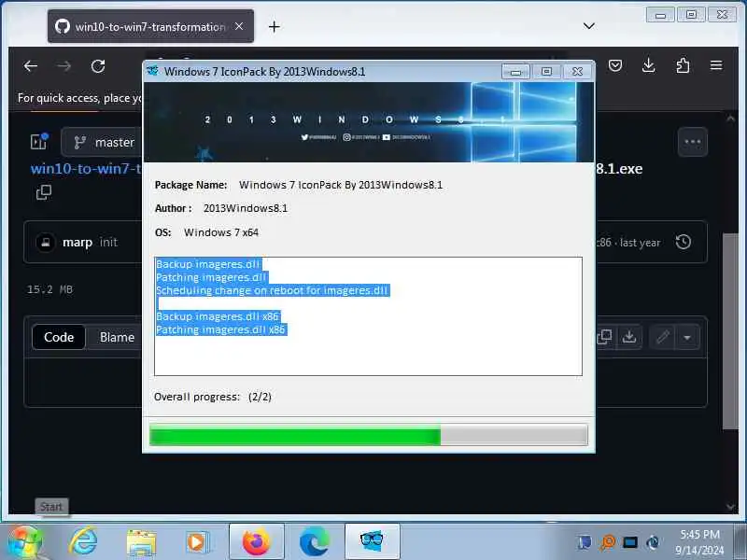
Task: Open the win10-to-win7-t repository breadcrumb link
Action: [86, 169]
